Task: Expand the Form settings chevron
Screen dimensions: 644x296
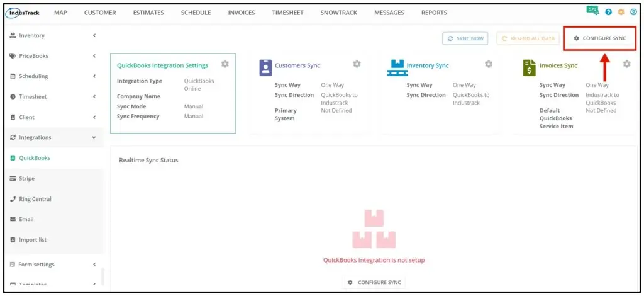Action: click(94, 265)
